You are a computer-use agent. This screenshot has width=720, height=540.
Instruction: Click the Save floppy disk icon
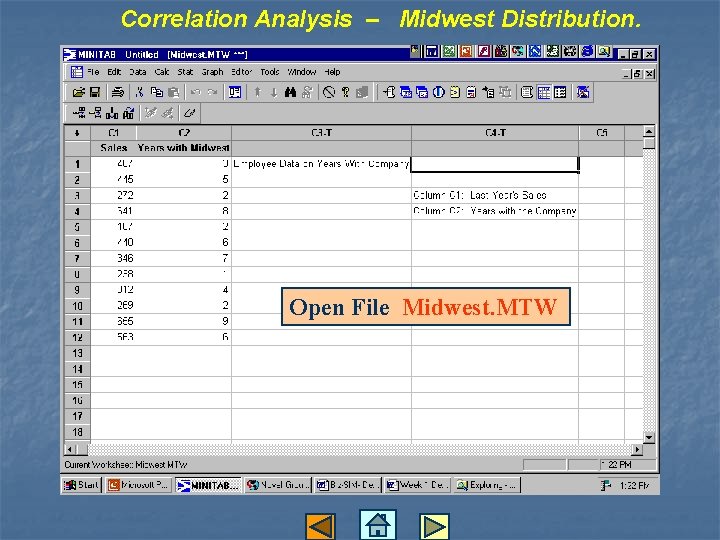pos(95,92)
